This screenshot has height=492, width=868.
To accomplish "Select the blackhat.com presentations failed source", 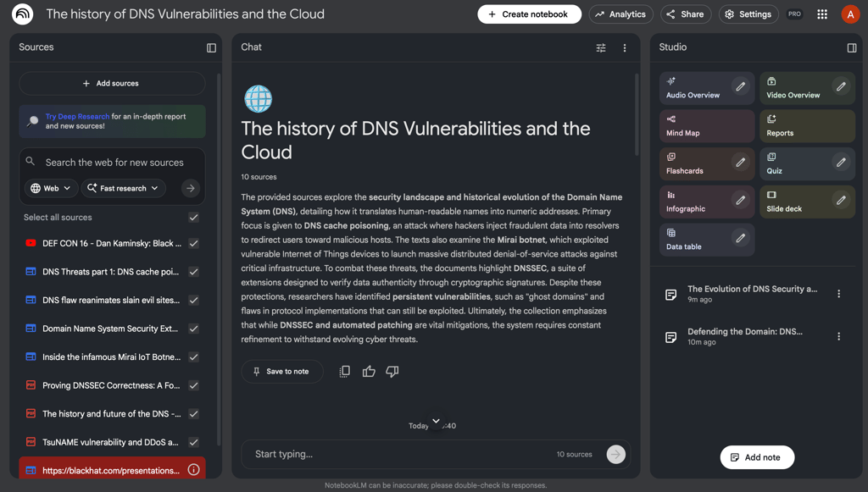I will (x=111, y=471).
